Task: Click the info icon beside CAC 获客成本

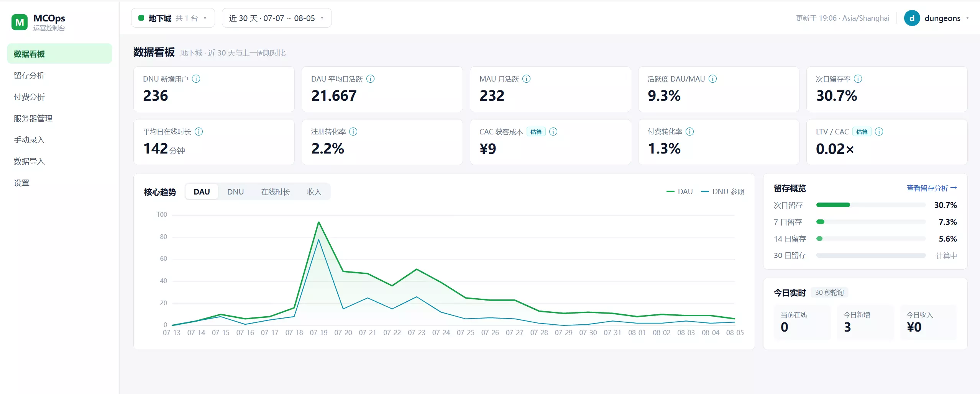Action: pyautogui.click(x=553, y=132)
